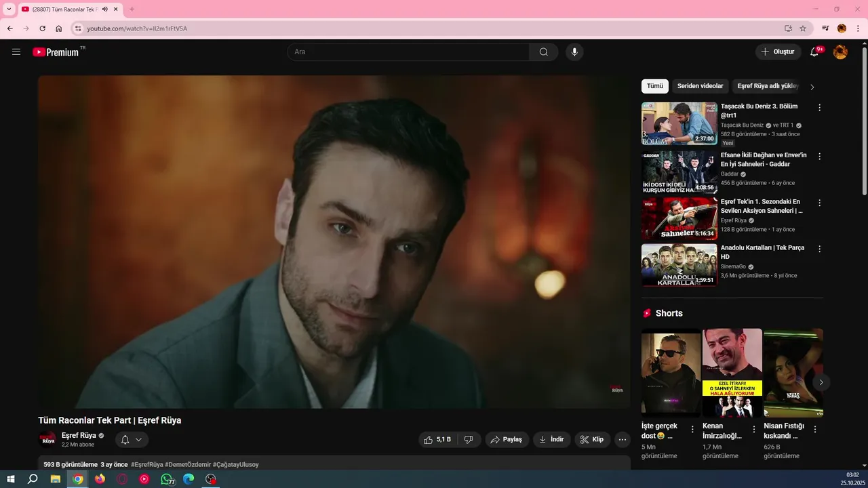Screen dimensions: 868x488
Task: Open the Gaddar channel link
Action: (730, 174)
